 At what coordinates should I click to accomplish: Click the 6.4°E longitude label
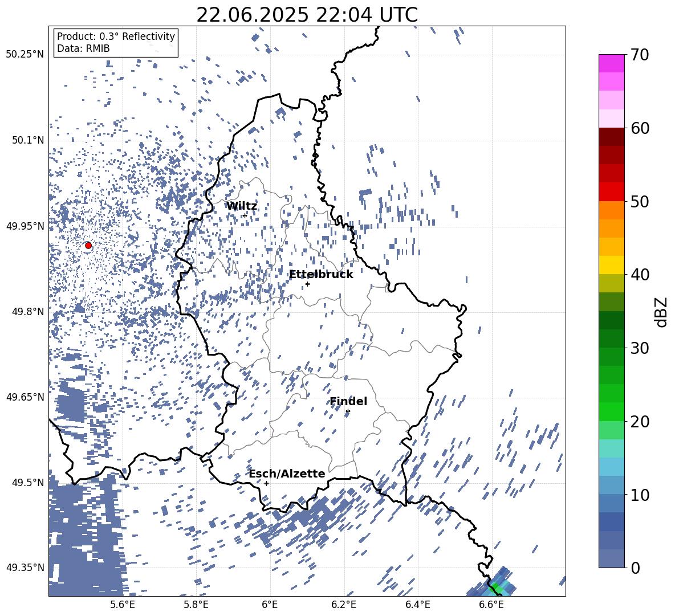[x=418, y=605]
